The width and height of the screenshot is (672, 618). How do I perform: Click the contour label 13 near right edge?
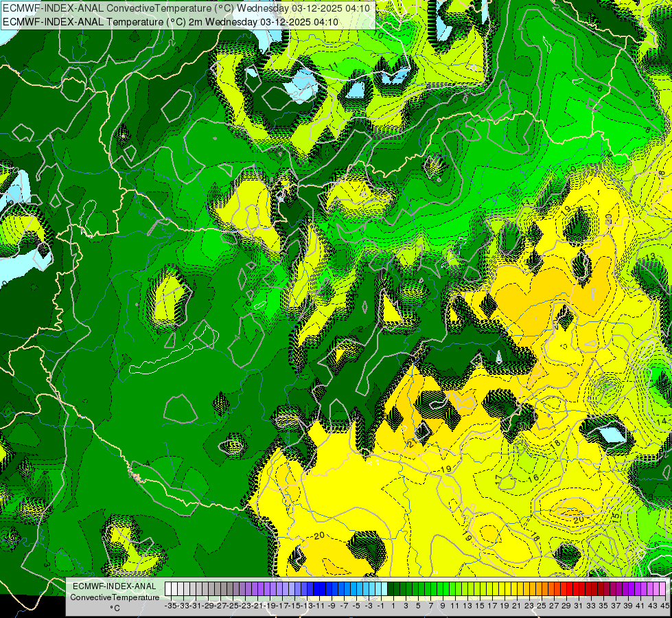click(651, 256)
